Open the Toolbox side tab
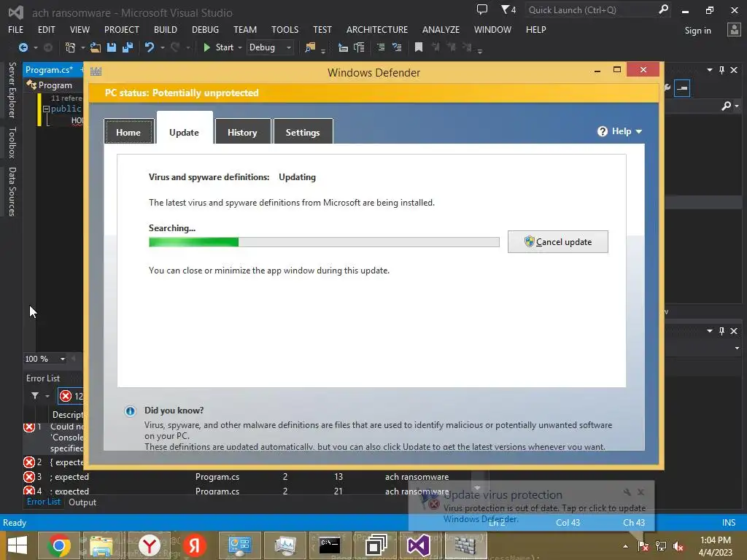The image size is (747, 560). (x=12, y=142)
